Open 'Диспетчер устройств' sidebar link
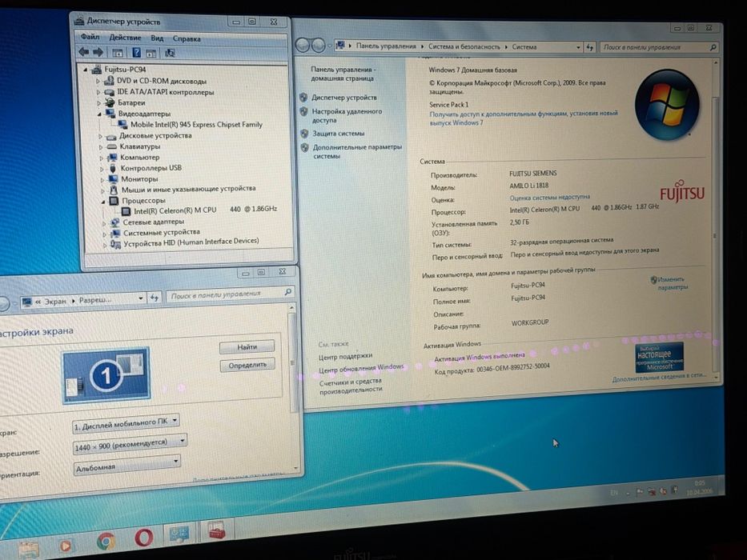Image resolution: width=747 pixels, height=560 pixels. click(344, 97)
